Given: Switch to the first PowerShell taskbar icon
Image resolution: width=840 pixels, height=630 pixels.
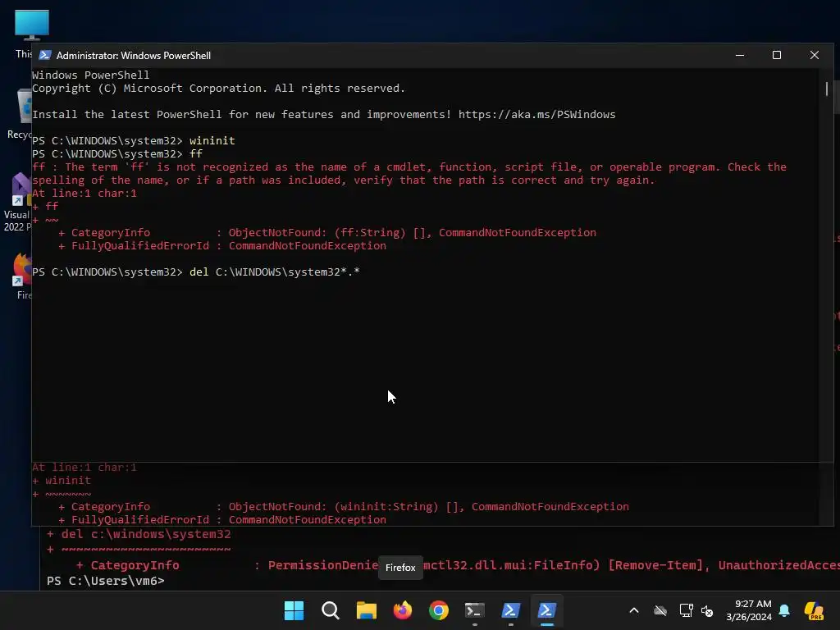Looking at the screenshot, I should pyautogui.click(x=510, y=610).
